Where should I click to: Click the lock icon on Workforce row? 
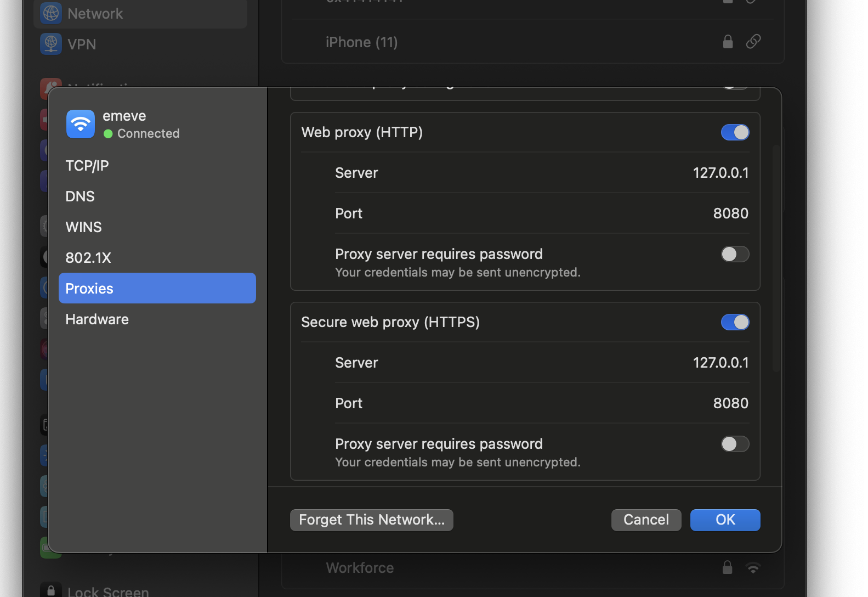(728, 567)
